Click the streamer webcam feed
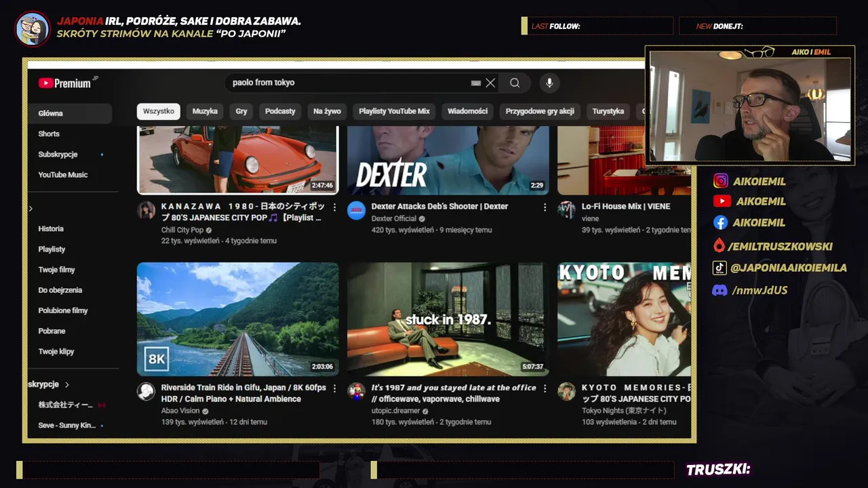 pyautogui.click(x=749, y=106)
